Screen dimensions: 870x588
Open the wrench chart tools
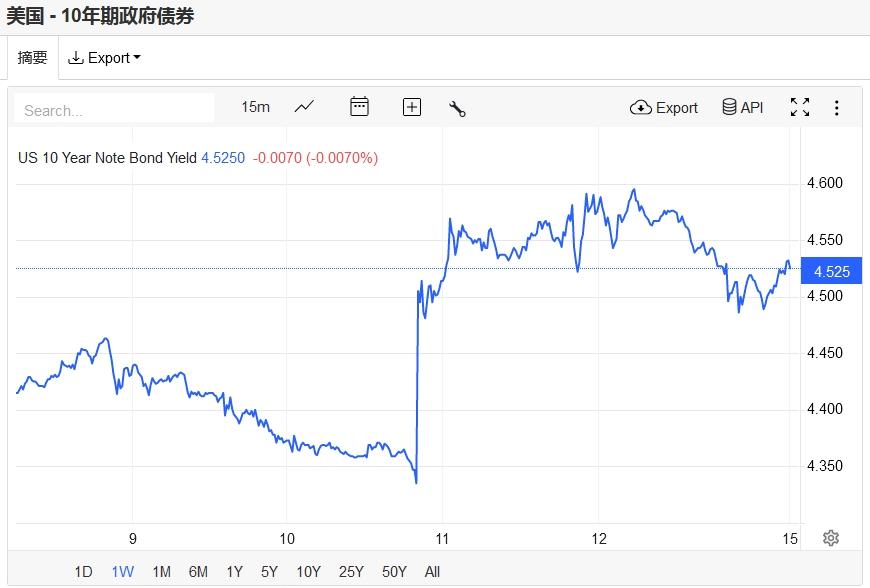(458, 108)
